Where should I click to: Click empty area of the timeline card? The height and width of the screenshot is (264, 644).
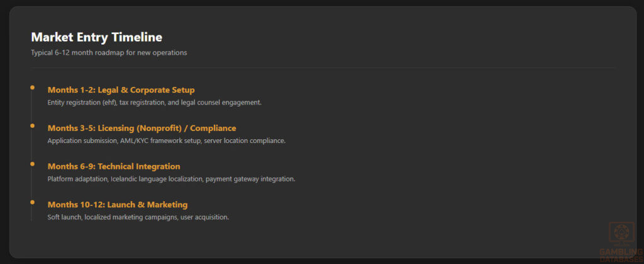(x=452, y=164)
